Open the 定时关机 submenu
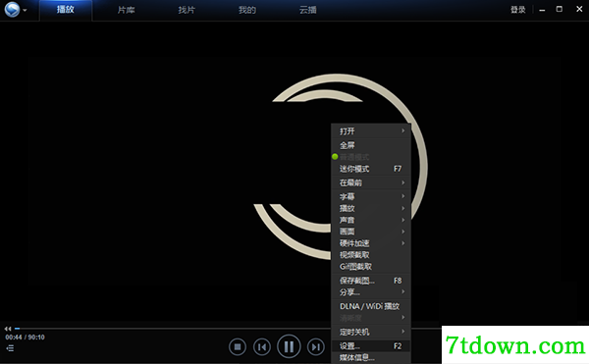Image resolution: width=589 pixels, height=364 pixels. pos(371,332)
